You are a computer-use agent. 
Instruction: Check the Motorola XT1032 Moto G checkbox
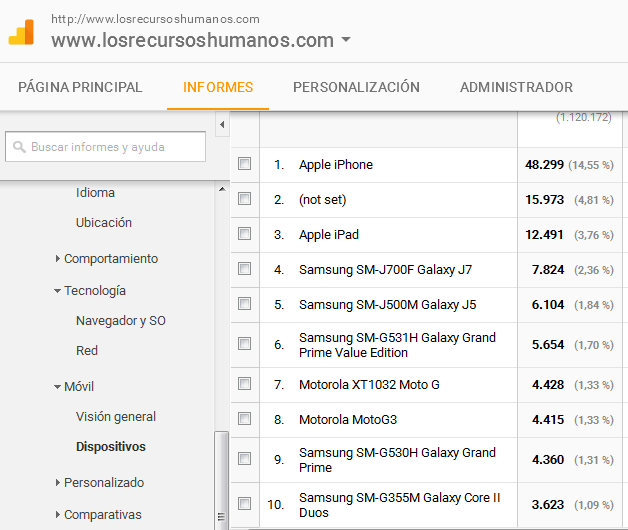(x=244, y=384)
